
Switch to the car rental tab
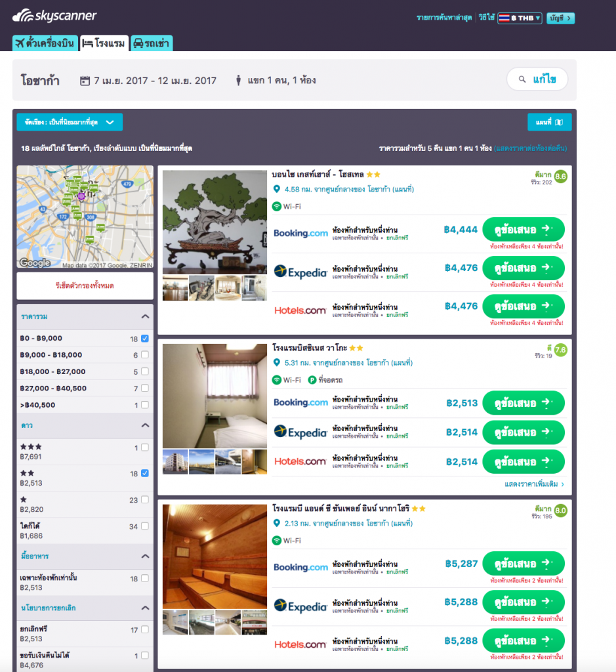[x=151, y=43]
